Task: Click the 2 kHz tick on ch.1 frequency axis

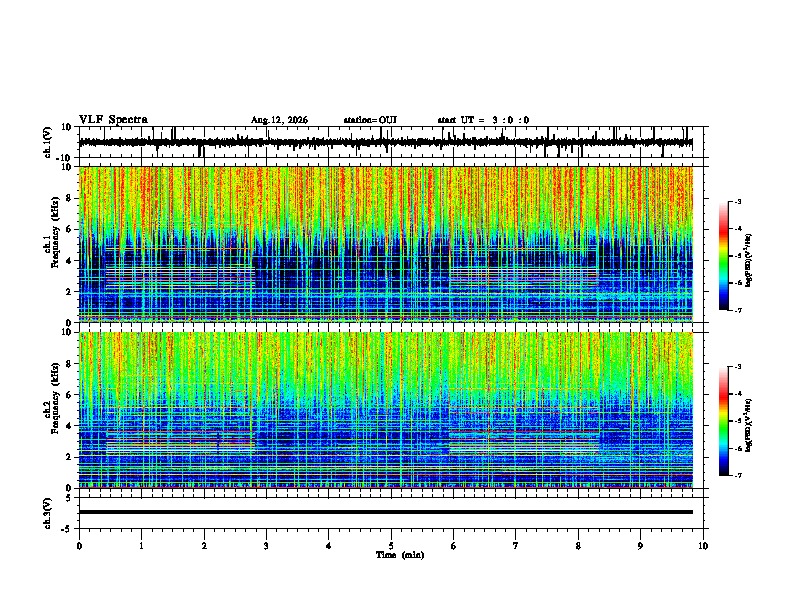Action: [x=70, y=291]
